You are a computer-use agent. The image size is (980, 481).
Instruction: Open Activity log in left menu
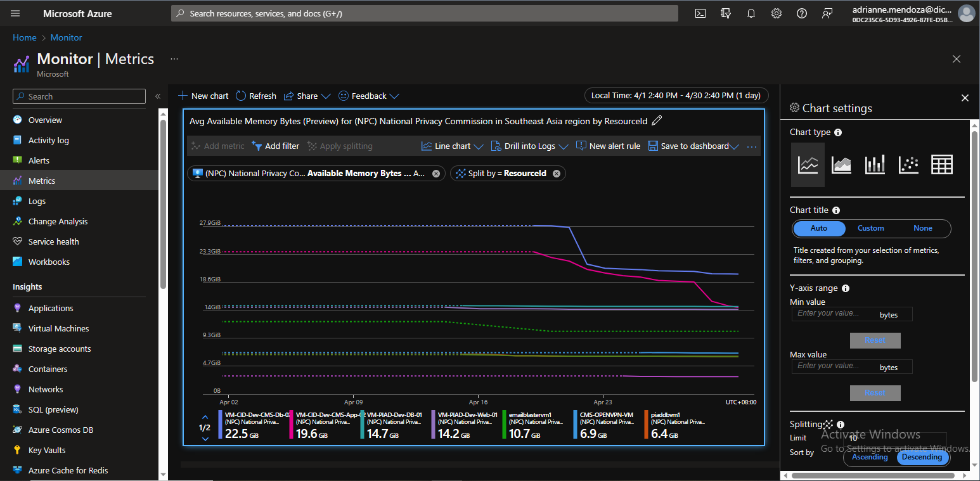tap(49, 141)
